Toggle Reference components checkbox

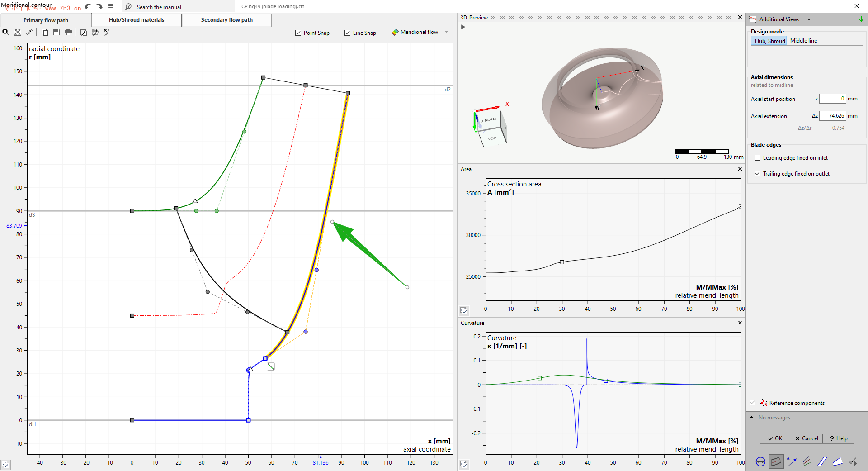(x=752, y=403)
